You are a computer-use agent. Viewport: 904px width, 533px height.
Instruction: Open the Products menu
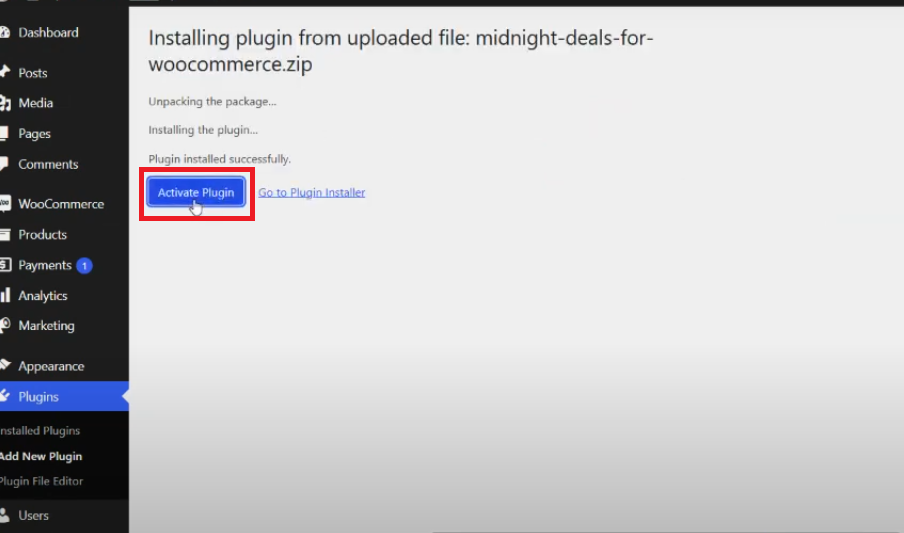(x=42, y=235)
